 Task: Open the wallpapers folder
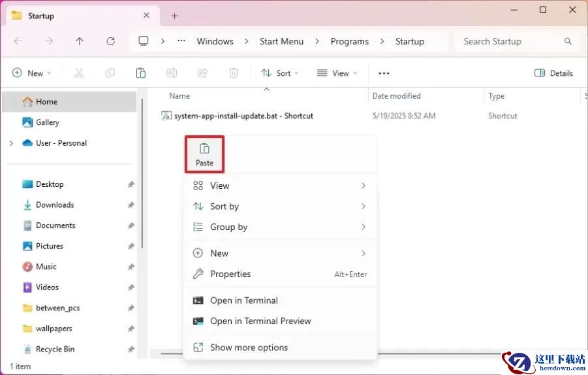tap(69, 329)
